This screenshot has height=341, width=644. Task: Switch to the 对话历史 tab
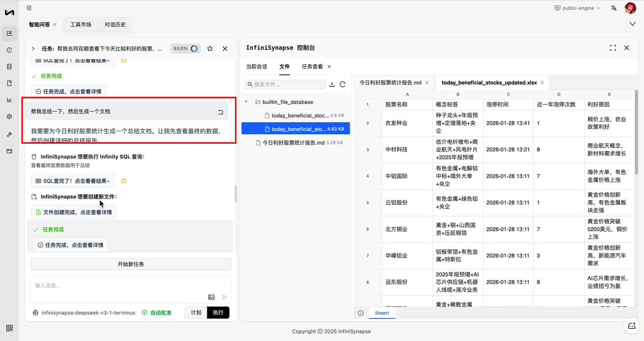(x=115, y=24)
